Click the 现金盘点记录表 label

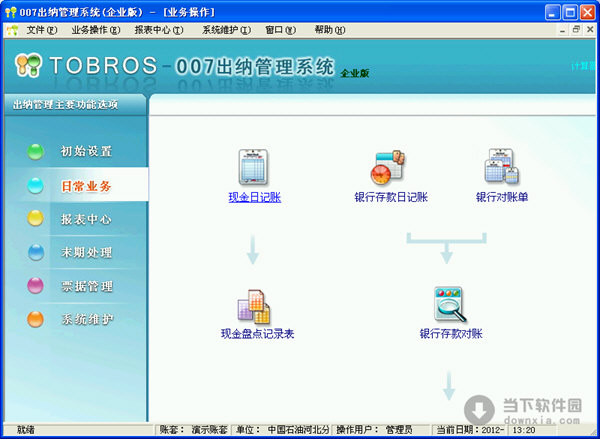tap(258, 334)
